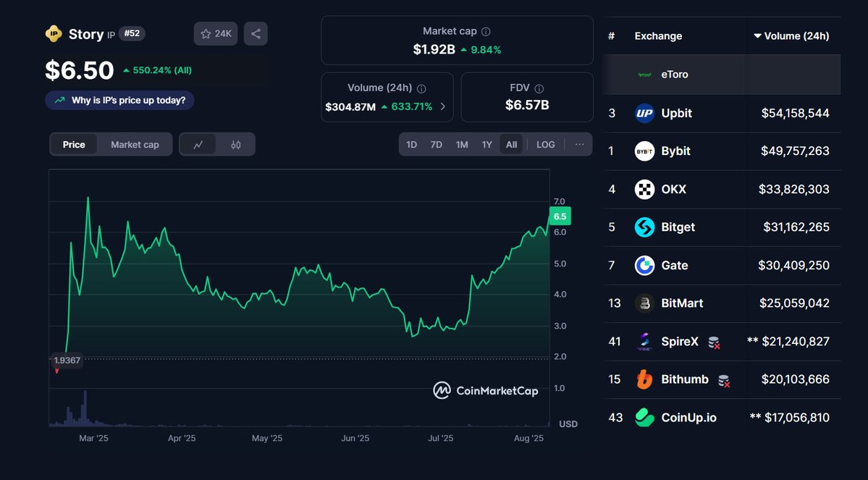
Task: Click the OKX exchange logo
Action: [x=644, y=190]
